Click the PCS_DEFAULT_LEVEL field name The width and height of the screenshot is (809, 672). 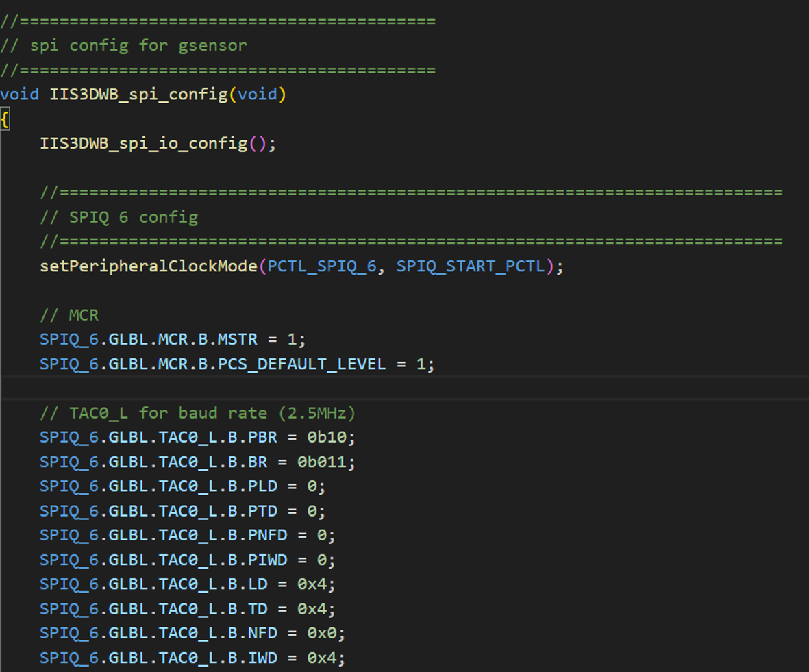(x=301, y=364)
